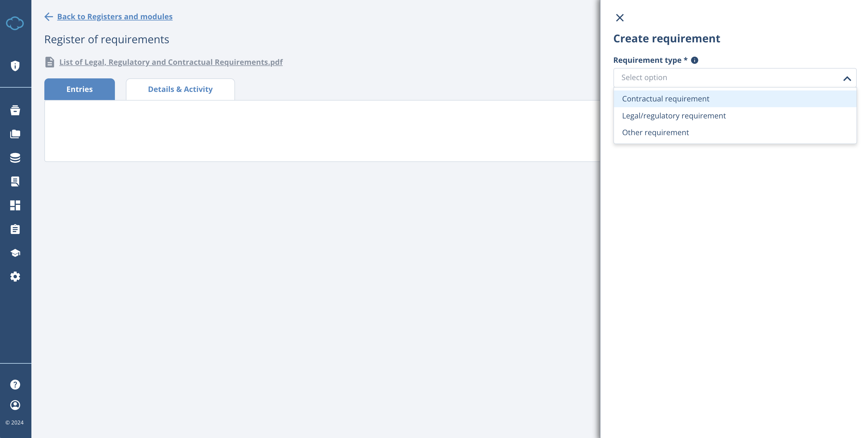The width and height of the screenshot is (868, 438).
Task: Open the help question mark icon
Action: [15, 385]
